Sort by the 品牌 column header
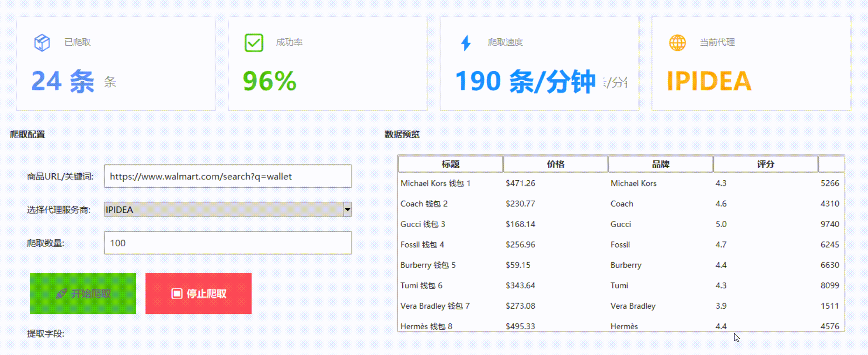The image size is (868, 355). coord(660,164)
